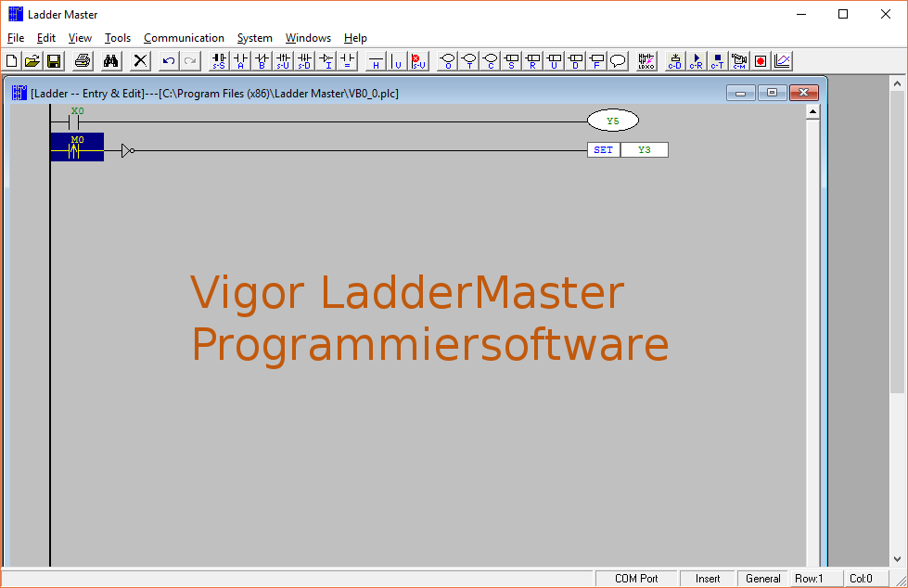Image resolution: width=908 pixels, height=588 pixels.
Task: Insert a compare contact (=)
Action: [x=348, y=61]
